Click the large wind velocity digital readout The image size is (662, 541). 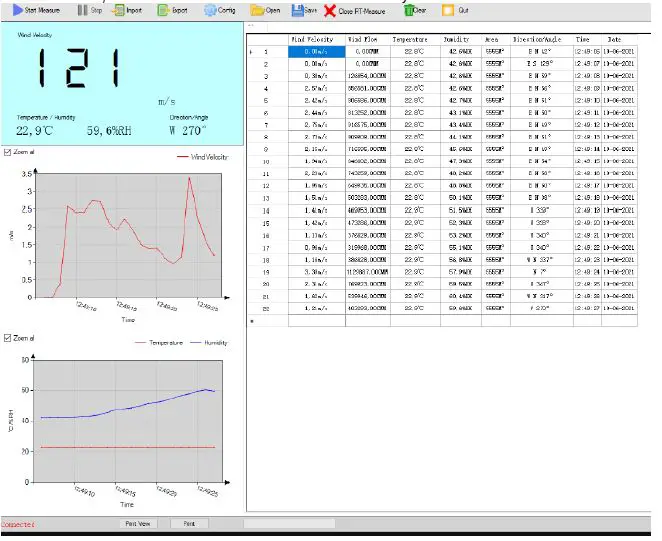pos(78,69)
